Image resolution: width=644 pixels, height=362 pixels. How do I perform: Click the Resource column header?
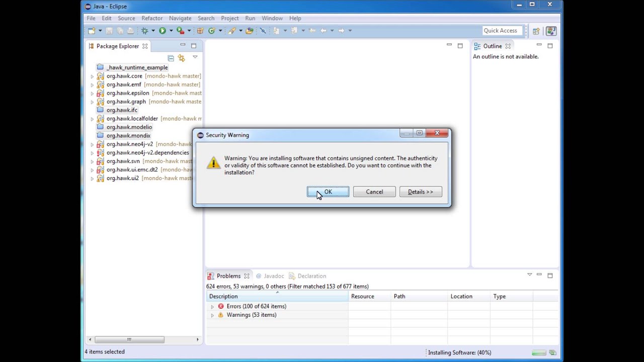[370, 296]
